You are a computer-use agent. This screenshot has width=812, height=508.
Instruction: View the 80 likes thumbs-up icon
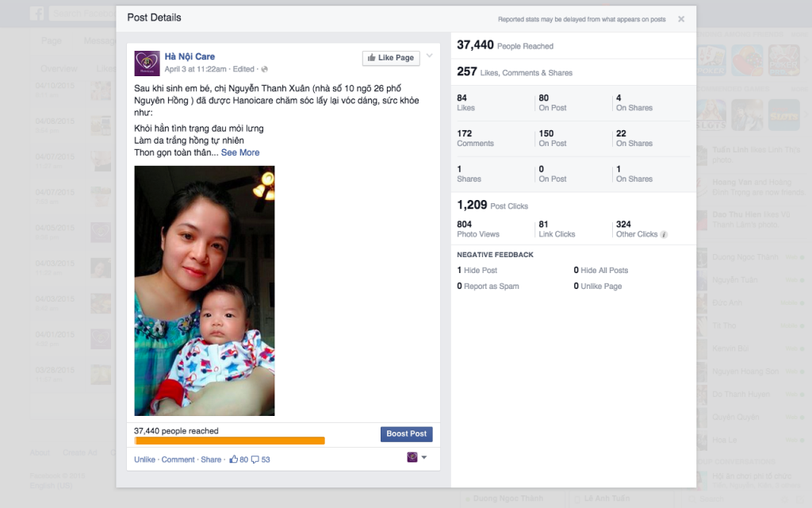tap(234, 460)
